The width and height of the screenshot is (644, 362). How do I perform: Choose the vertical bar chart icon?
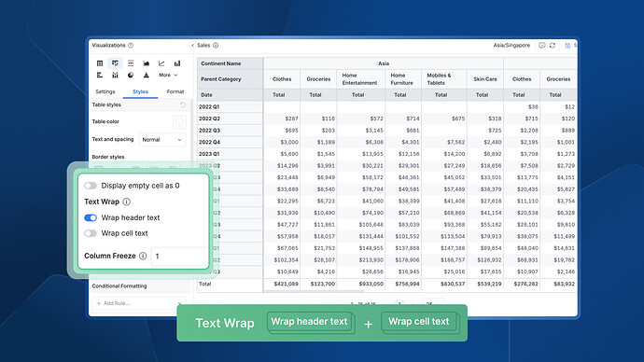click(x=177, y=63)
